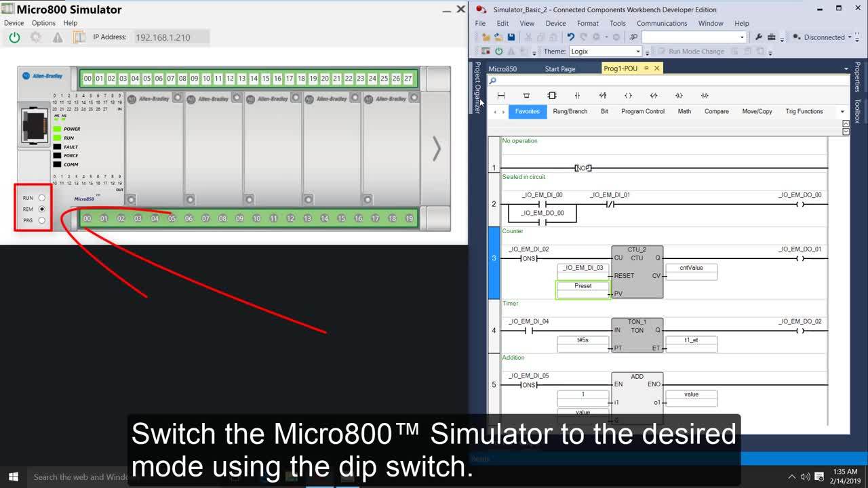The height and width of the screenshot is (488, 868).
Task: Select the Program Control instruction category
Action: (643, 112)
